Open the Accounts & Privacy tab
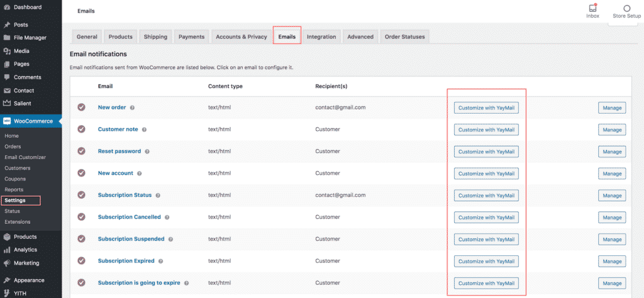The width and height of the screenshot is (644, 298). pyautogui.click(x=241, y=36)
